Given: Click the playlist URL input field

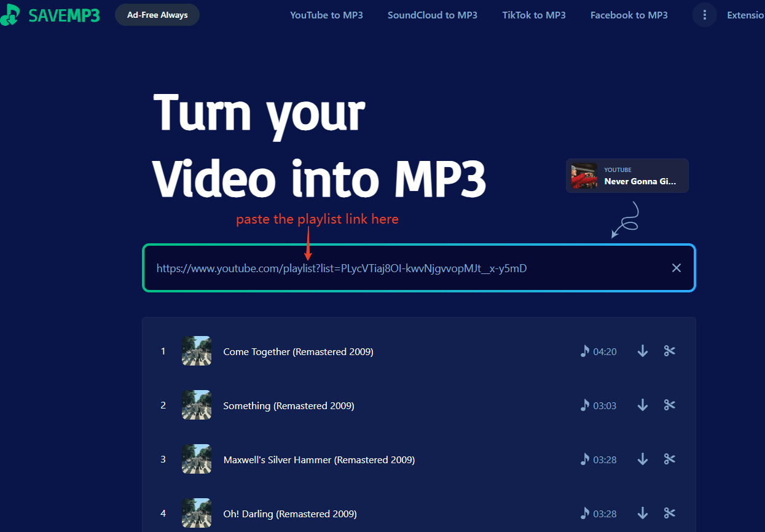Looking at the screenshot, I should (x=406, y=268).
